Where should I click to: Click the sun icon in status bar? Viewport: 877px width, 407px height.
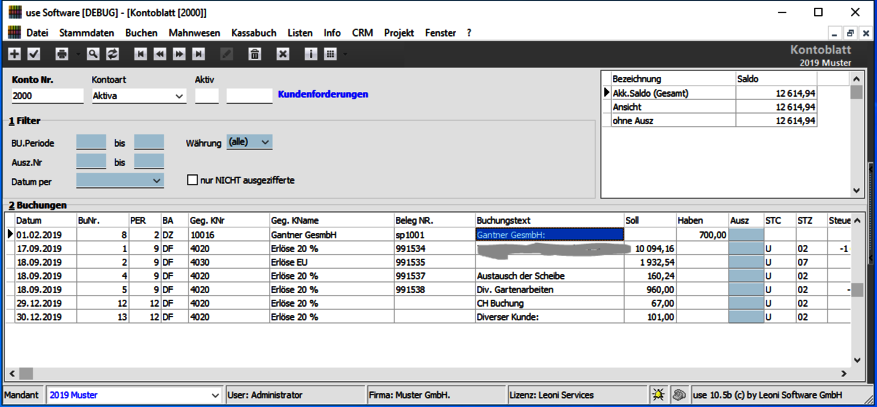point(658,395)
